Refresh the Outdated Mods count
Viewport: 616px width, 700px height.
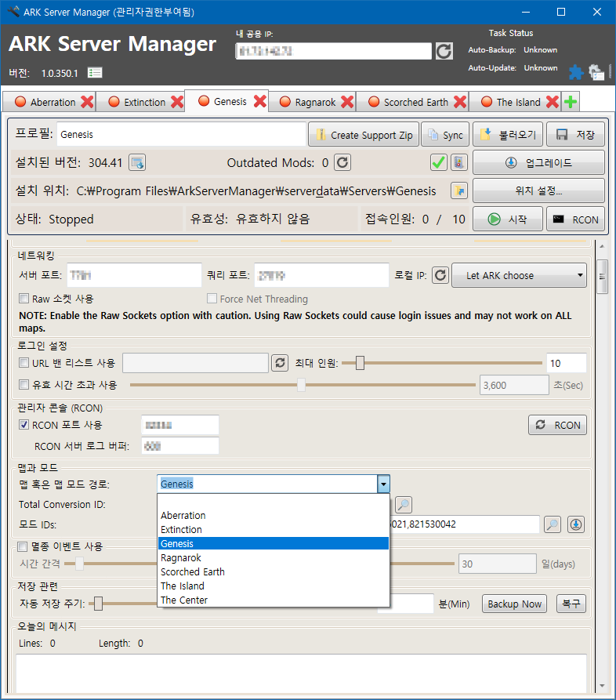coord(342,162)
